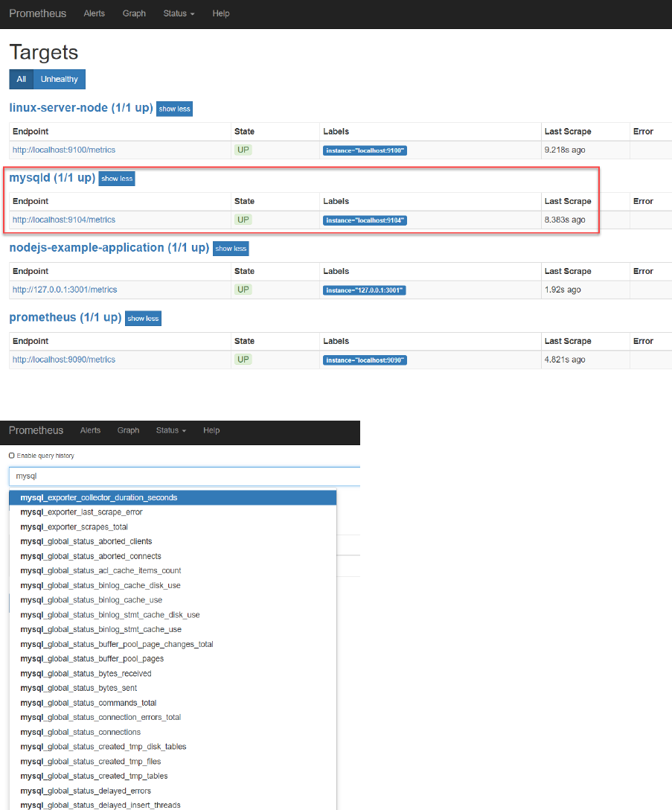The image size is (672, 810).
Task: Select mysql_global_status_aborted_clients suggestion
Action: point(173,541)
